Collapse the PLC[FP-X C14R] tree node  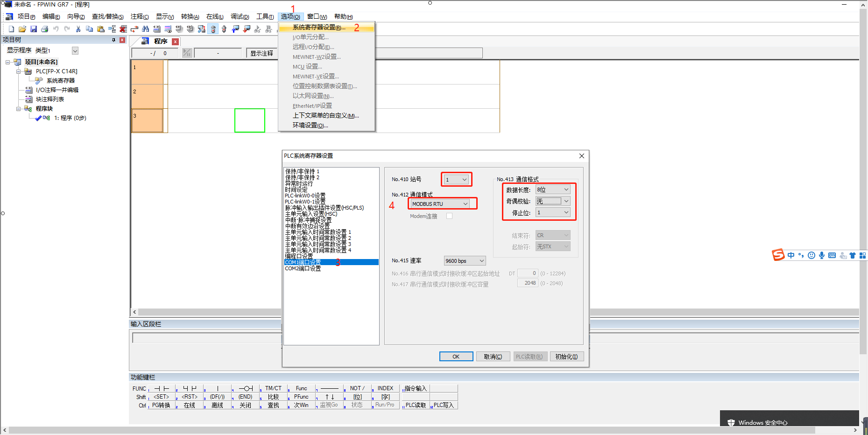(19, 71)
